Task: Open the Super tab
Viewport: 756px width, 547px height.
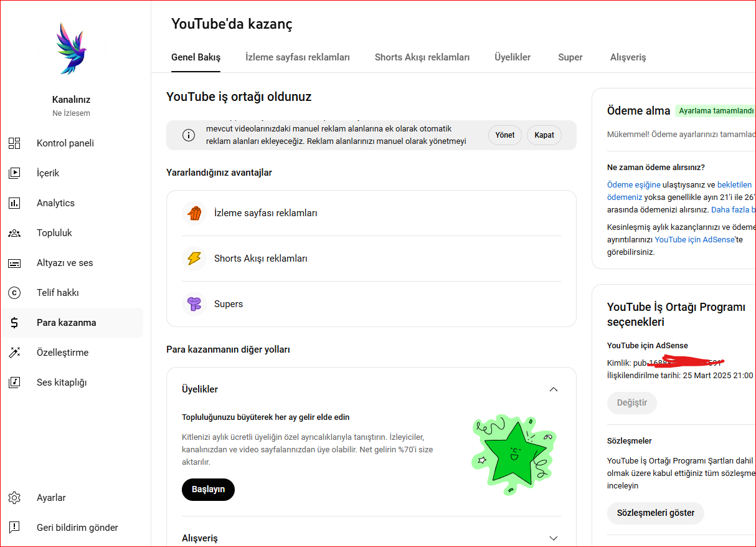Action: click(570, 57)
